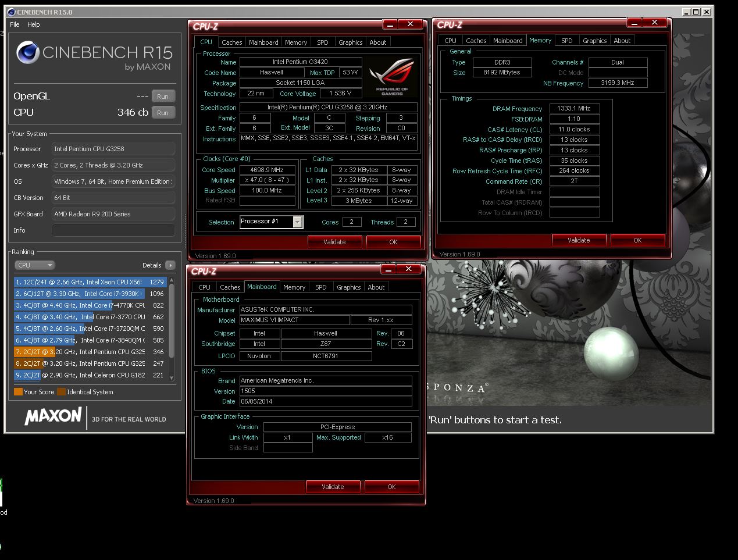Switch to Caches tab in CPU-Z Memory window
738x560 pixels.
[x=476, y=41]
